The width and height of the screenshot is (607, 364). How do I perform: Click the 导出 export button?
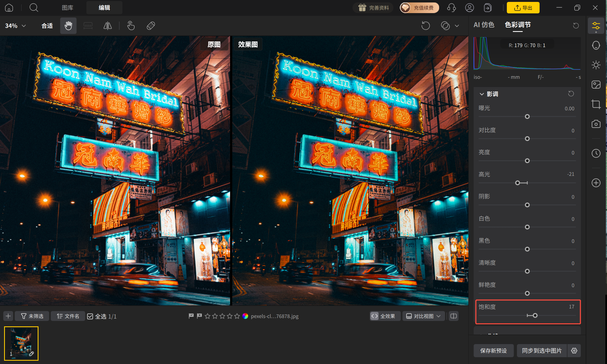523,8
